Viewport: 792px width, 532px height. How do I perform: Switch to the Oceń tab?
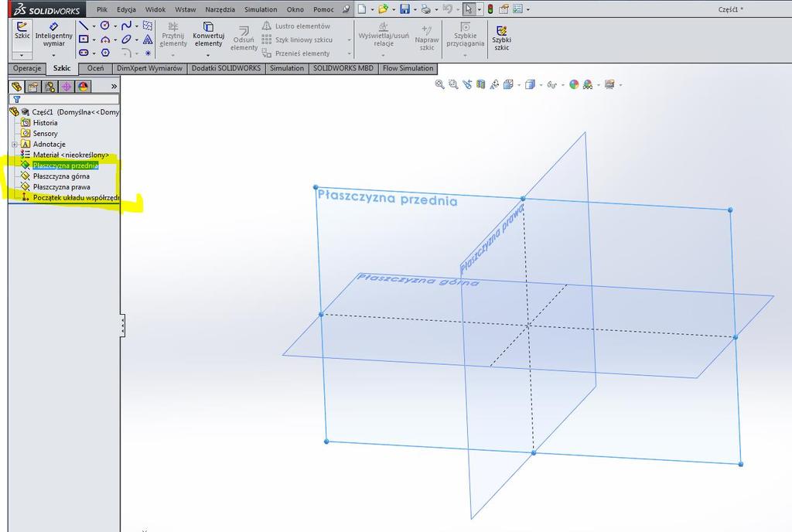coord(95,69)
